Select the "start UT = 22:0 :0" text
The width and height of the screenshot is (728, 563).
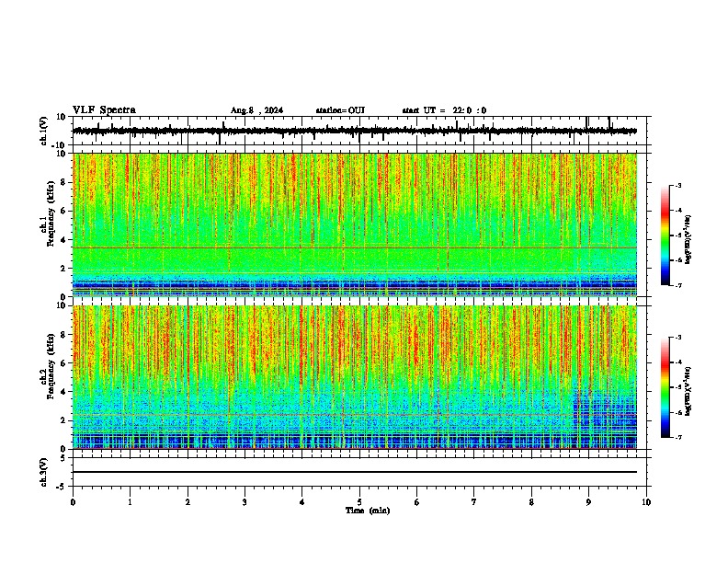(x=444, y=110)
